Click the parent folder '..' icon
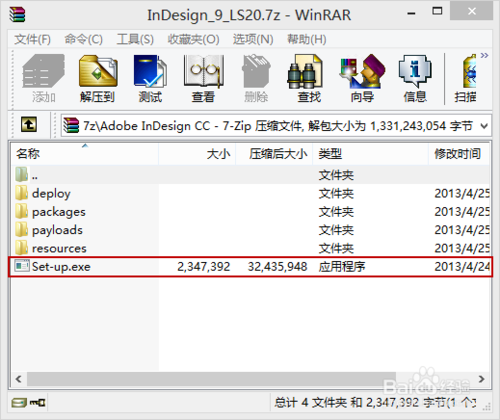Screen dimensions: 500x420 tap(22, 175)
